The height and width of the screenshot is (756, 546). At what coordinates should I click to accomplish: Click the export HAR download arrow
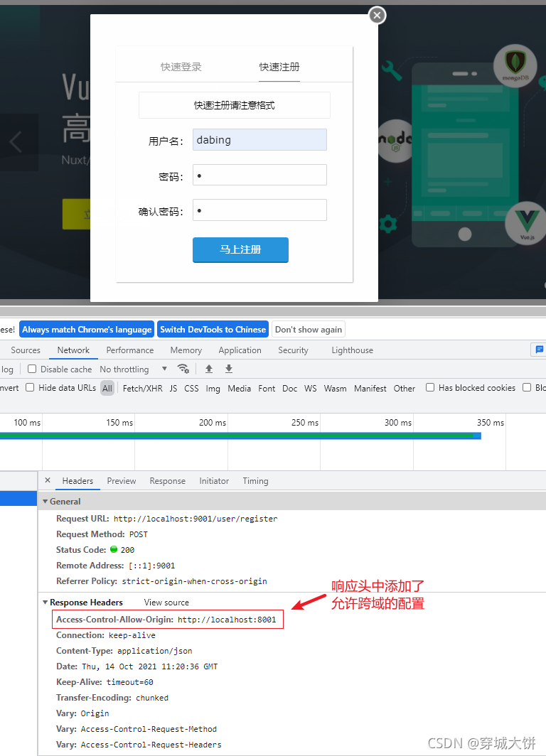(x=229, y=369)
